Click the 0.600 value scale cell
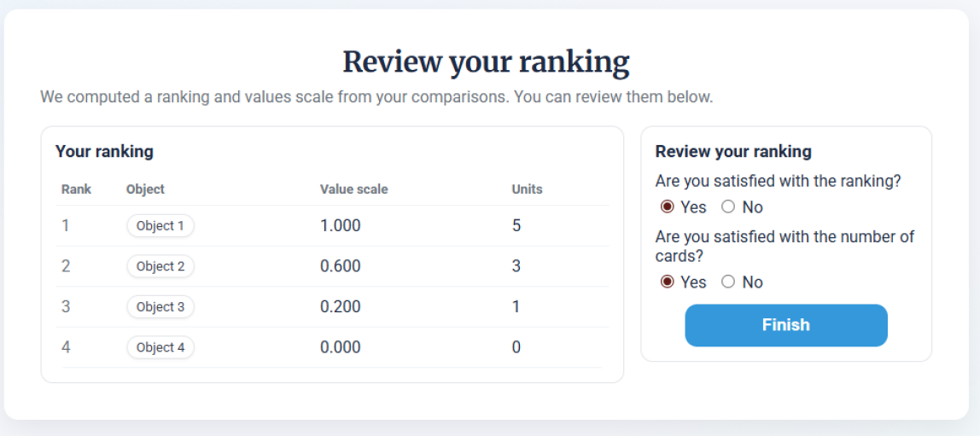Image resolution: width=980 pixels, height=436 pixels. [341, 266]
